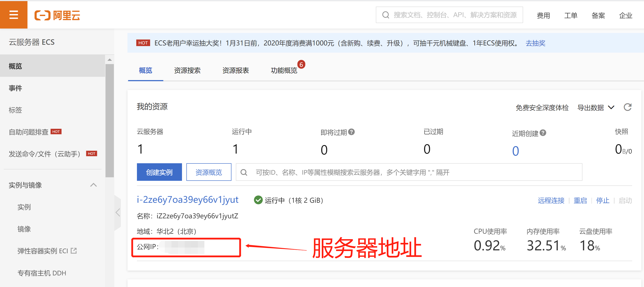644x287 pixels.
Task: Open instance i-2ze6y7oa39ey66v1jyut
Action: click(187, 199)
